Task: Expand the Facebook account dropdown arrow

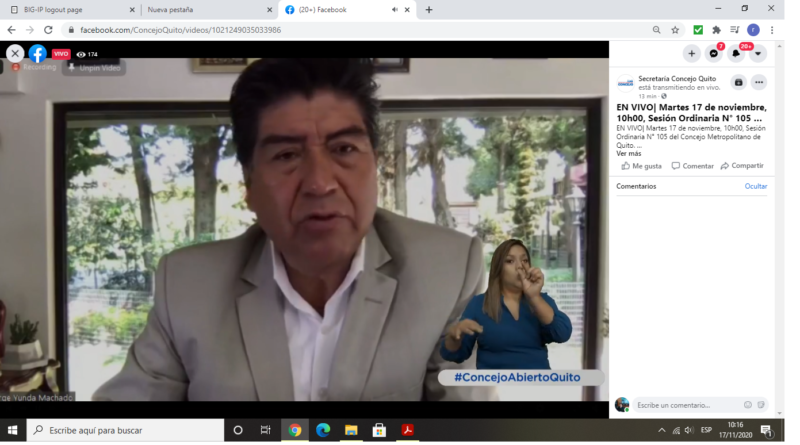Action: 758,53
